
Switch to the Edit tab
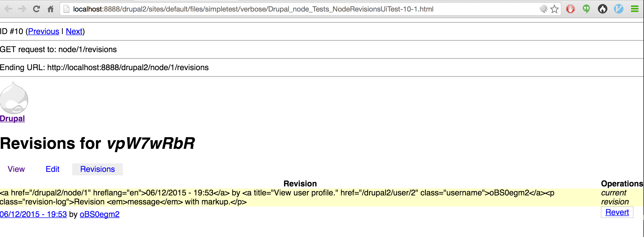[52, 169]
